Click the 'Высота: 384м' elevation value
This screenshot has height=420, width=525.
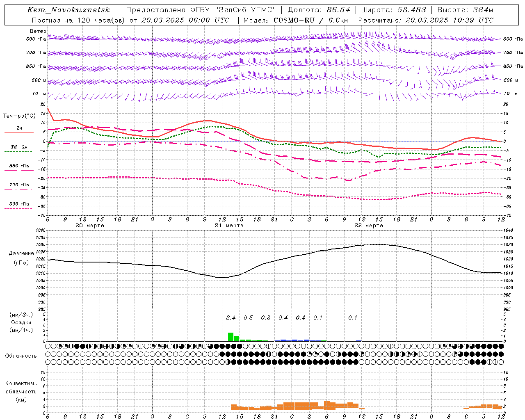pos(465,10)
